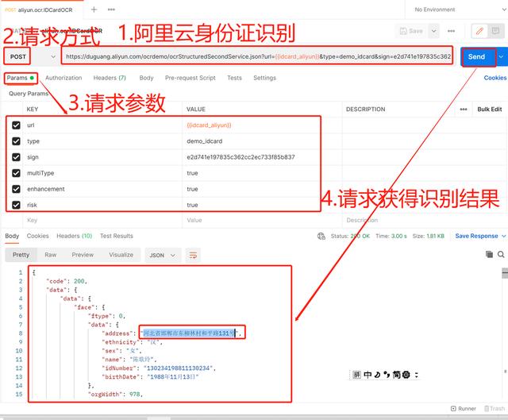Click the 拼 pinyin icon in IME bar
The image size is (508, 420).
[356, 375]
